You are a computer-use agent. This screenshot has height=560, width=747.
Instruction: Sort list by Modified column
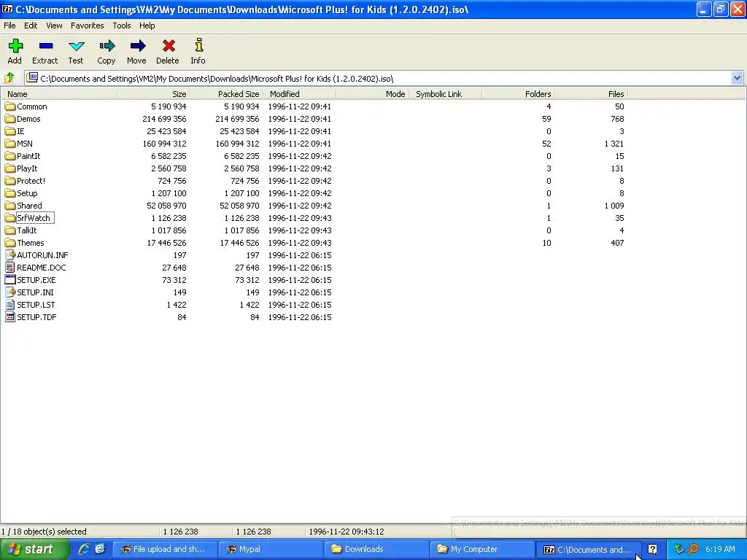[300, 94]
